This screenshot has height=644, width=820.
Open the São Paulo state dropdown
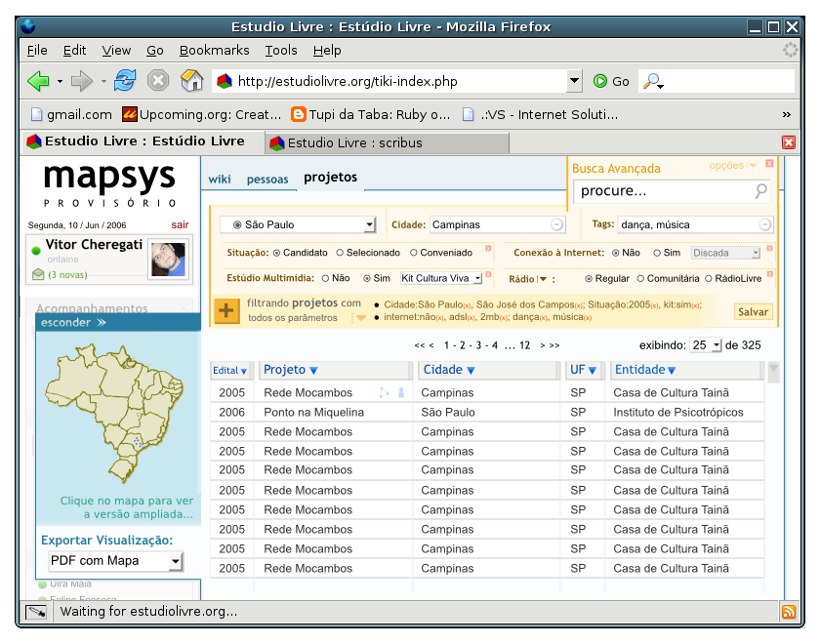coord(298,224)
